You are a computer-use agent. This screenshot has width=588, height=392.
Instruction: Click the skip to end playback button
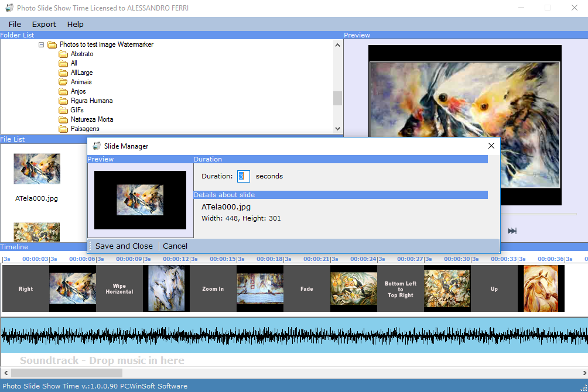[x=512, y=231]
